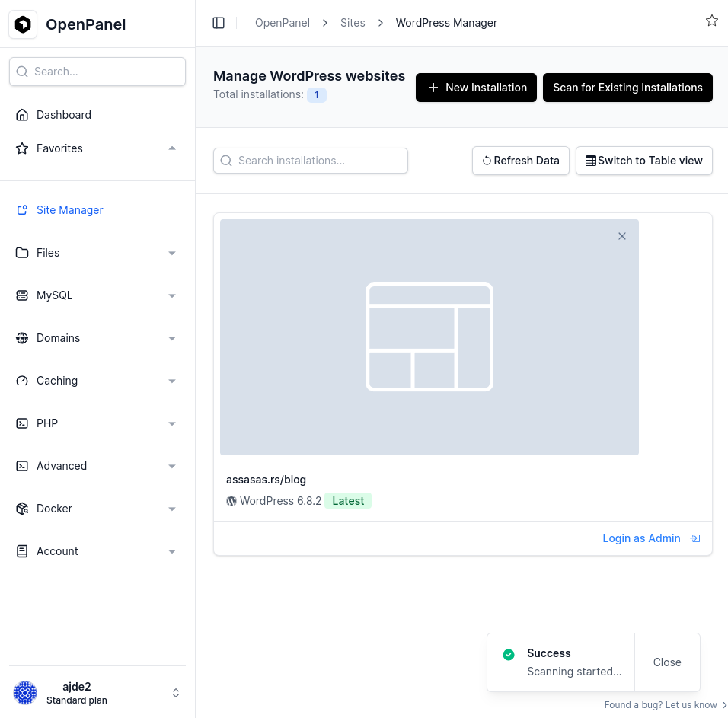Focus the Search installations field
Screen dimensions: 728x718
click(x=311, y=161)
